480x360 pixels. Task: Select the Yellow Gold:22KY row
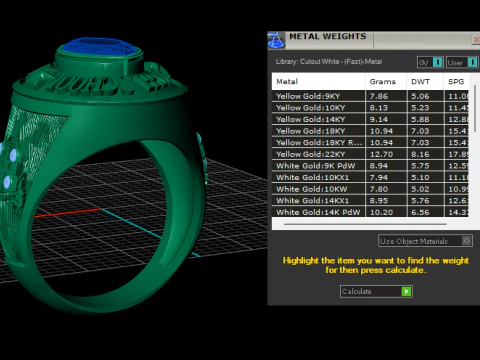point(370,154)
